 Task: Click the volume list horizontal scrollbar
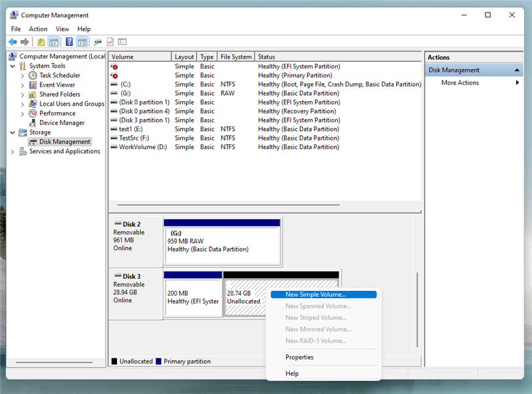point(228,205)
